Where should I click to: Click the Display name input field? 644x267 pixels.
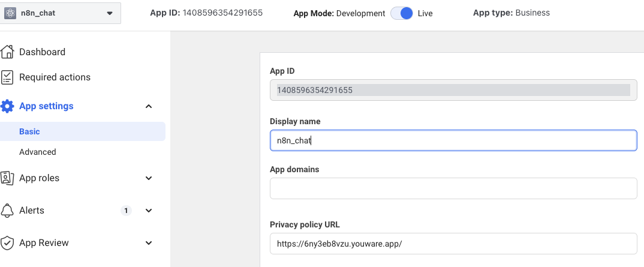click(x=453, y=140)
